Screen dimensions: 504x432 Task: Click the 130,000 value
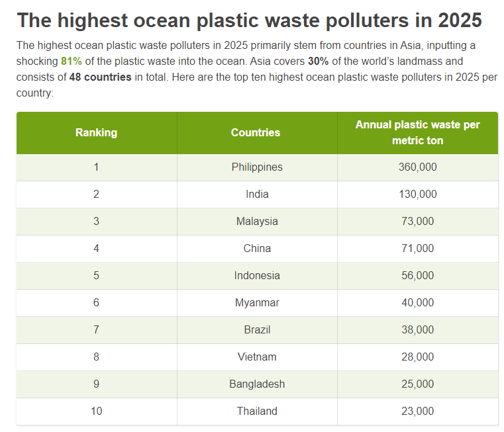click(x=417, y=194)
